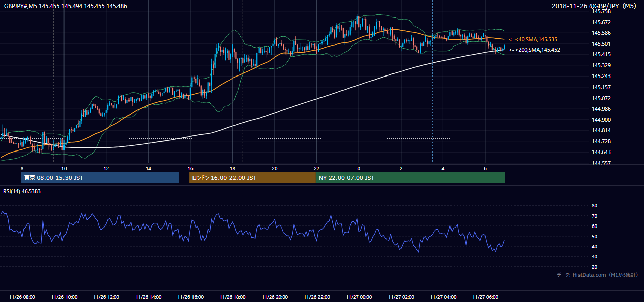Click hour label 18 under price chart
Screen dimensions: 644x302
[232, 168]
